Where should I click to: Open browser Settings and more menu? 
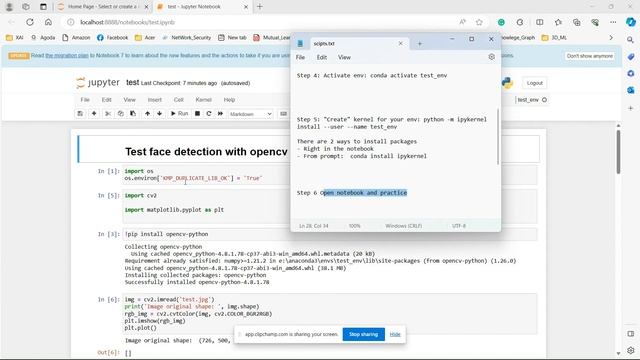coord(613,22)
